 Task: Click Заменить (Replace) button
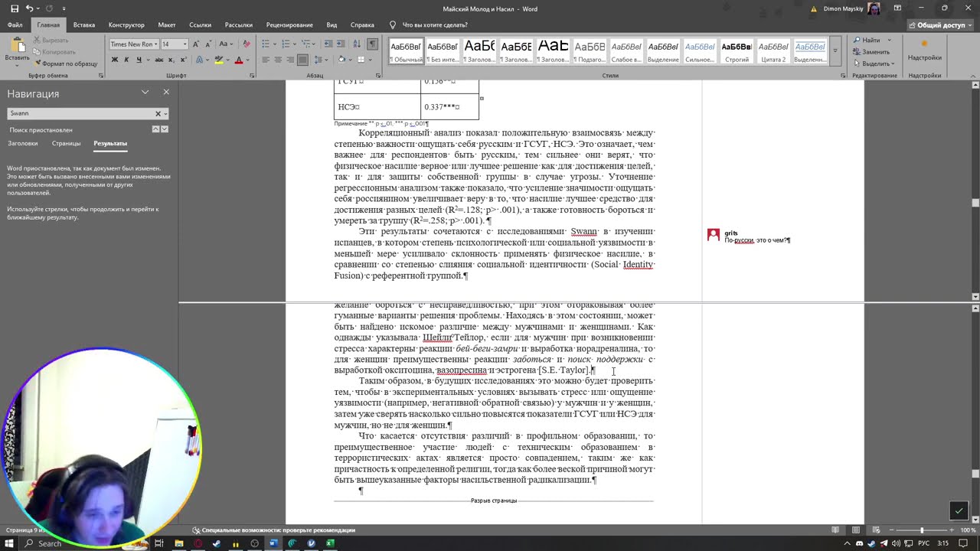click(871, 52)
